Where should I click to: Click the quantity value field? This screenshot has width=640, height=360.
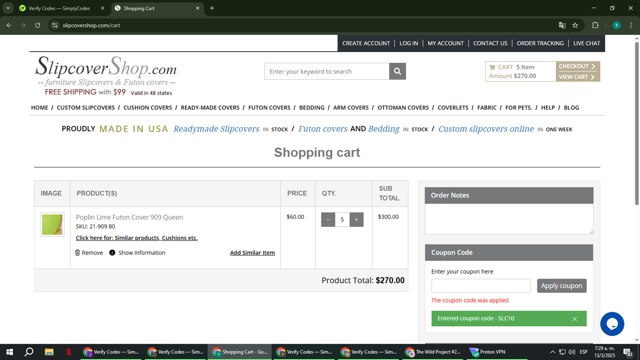click(x=342, y=220)
